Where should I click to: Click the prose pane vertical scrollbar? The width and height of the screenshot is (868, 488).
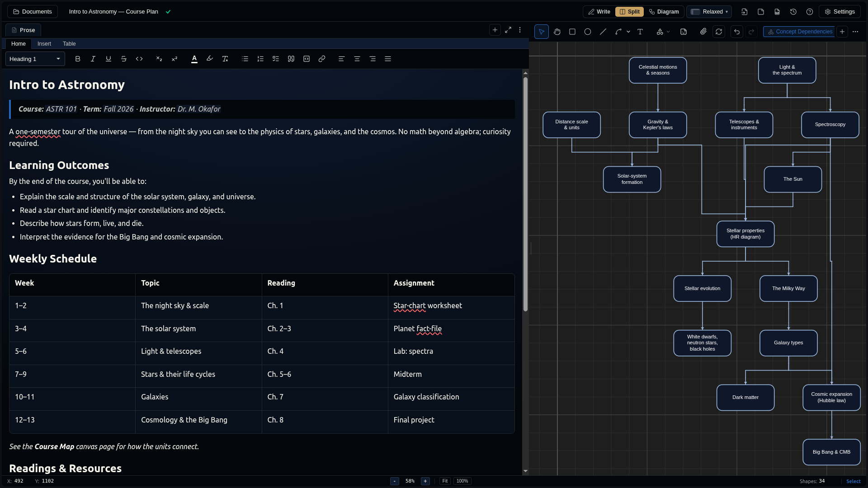click(525, 194)
